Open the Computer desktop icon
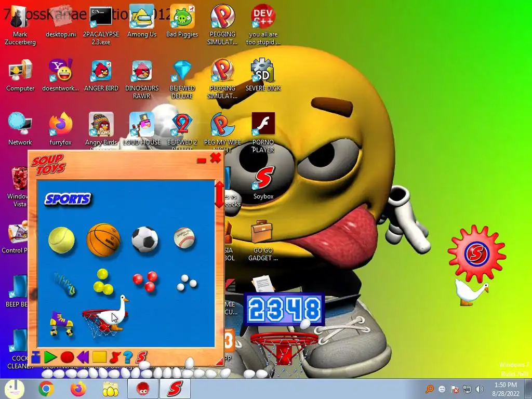The height and width of the screenshot is (399, 532). [x=20, y=75]
